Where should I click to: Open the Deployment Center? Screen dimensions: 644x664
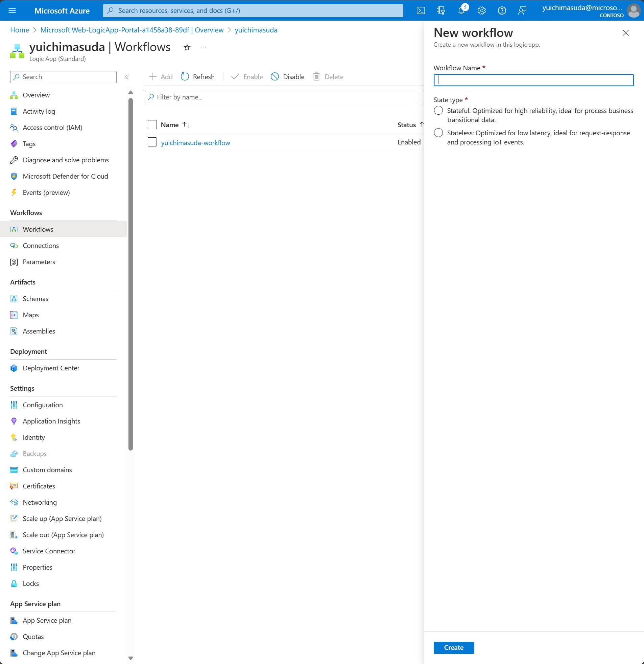(51, 368)
